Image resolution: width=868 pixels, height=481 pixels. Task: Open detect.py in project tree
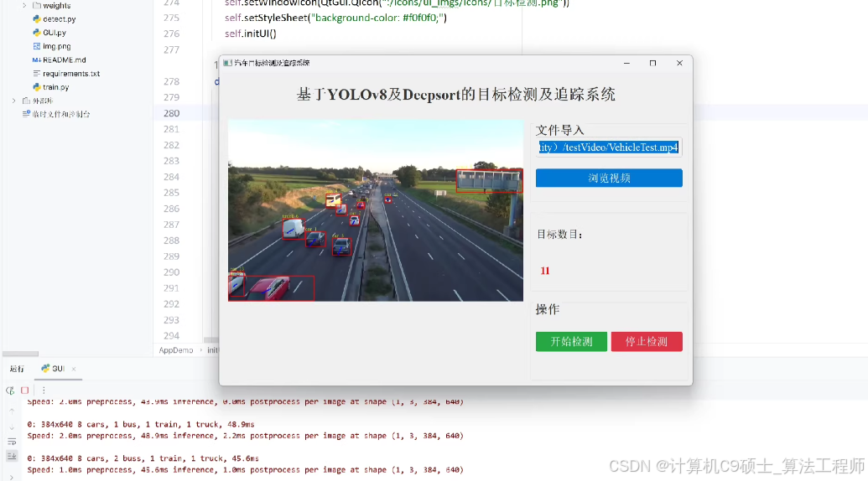[59, 18]
